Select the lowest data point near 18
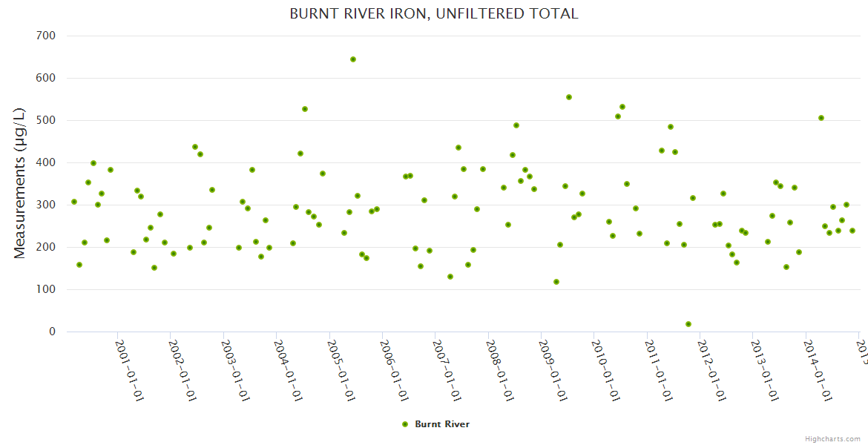 688,324
